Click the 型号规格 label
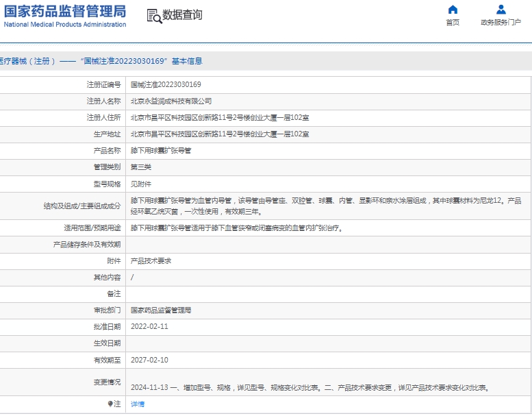This screenshot has width=532, height=416. [x=107, y=184]
